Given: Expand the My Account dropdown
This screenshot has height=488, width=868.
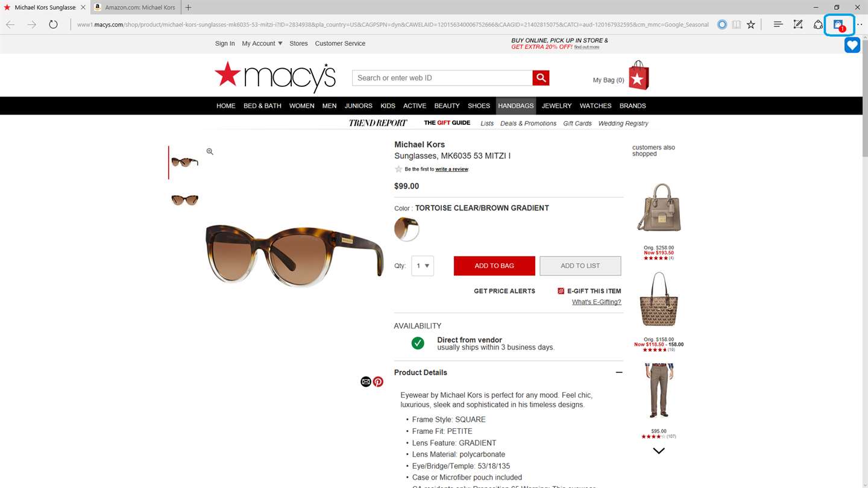Looking at the screenshot, I should [262, 43].
